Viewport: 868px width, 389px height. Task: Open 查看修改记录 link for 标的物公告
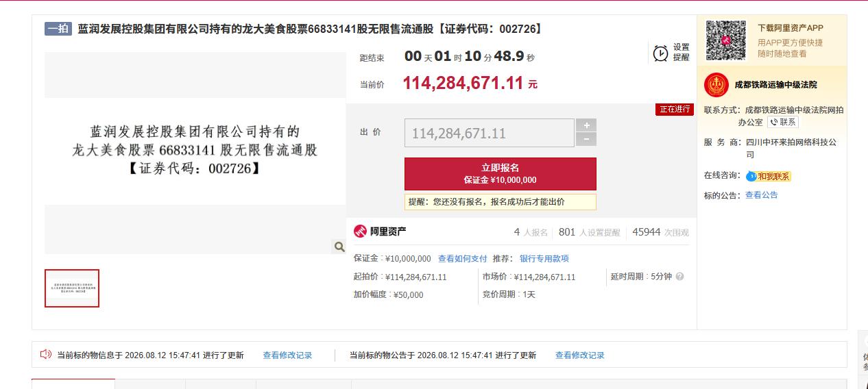click(580, 355)
